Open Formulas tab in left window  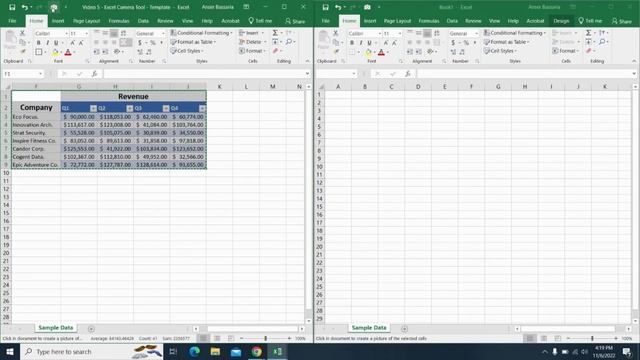[x=119, y=21]
